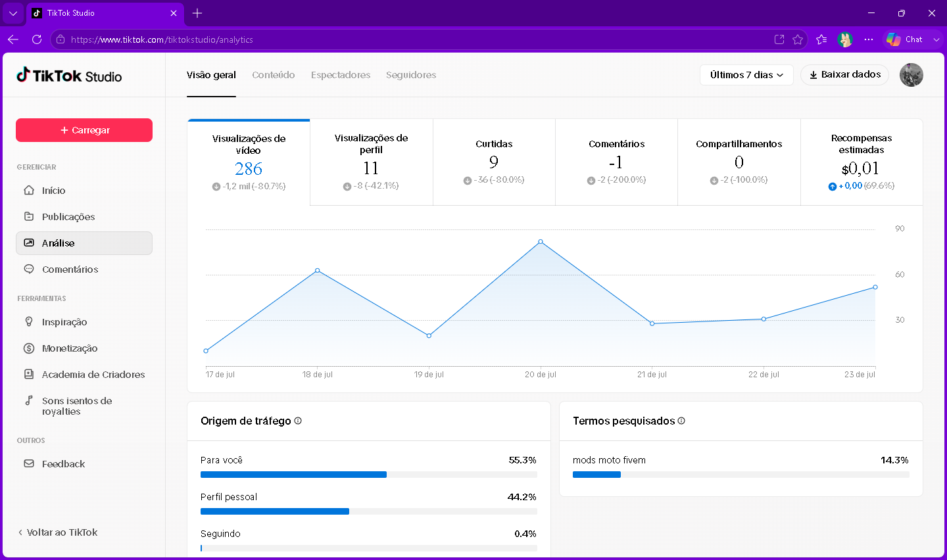Viewport: 947px width, 560px height.
Task: Click info icon beside Termos pesquisados
Action: [x=681, y=421]
